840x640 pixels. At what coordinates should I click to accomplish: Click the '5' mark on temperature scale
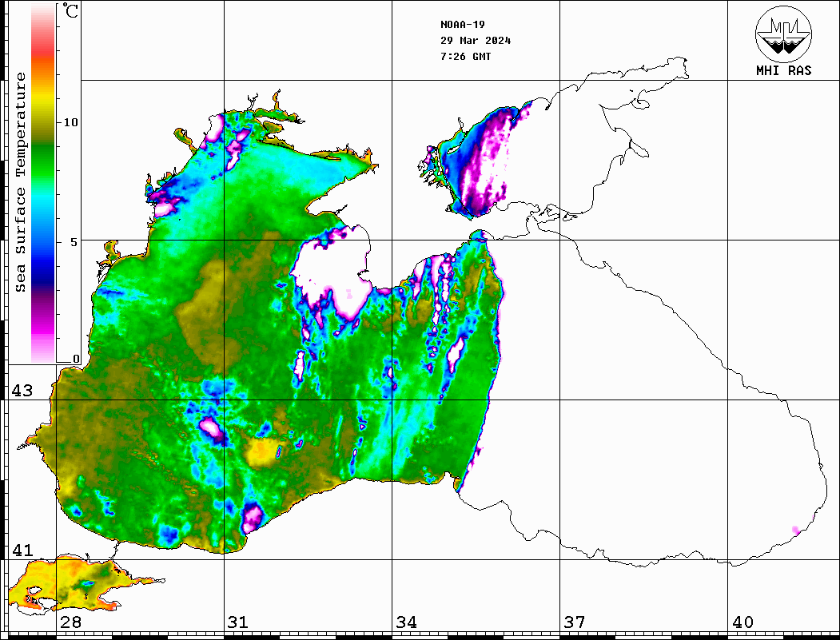pos(75,241)
